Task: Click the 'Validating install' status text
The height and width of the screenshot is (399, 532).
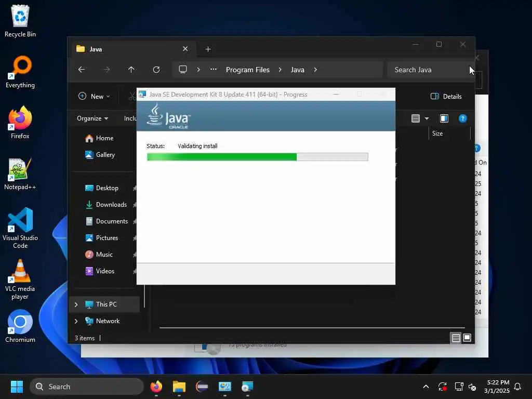Action: (197, 146)
